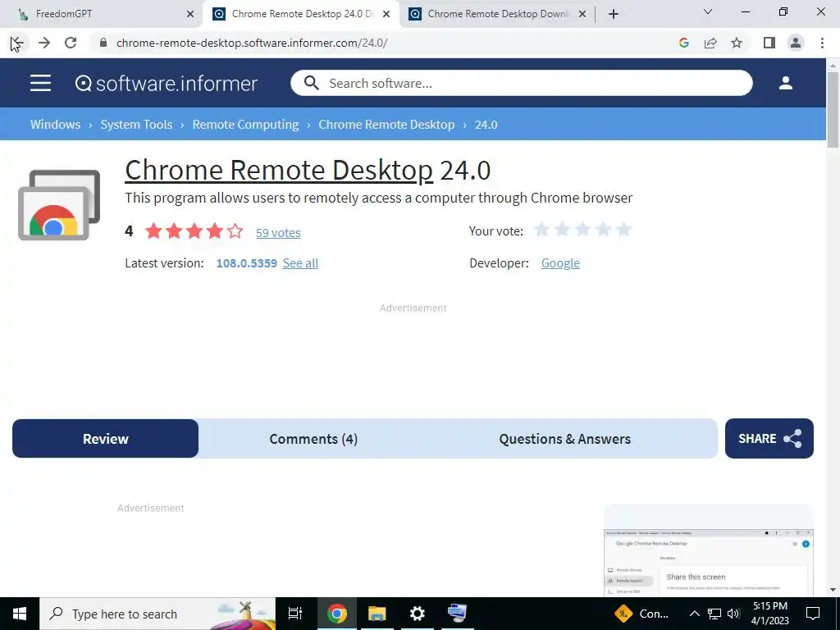Go to System Tools breadcrumb
Viewport: 840px width, 630px height.
click(137, 125)
